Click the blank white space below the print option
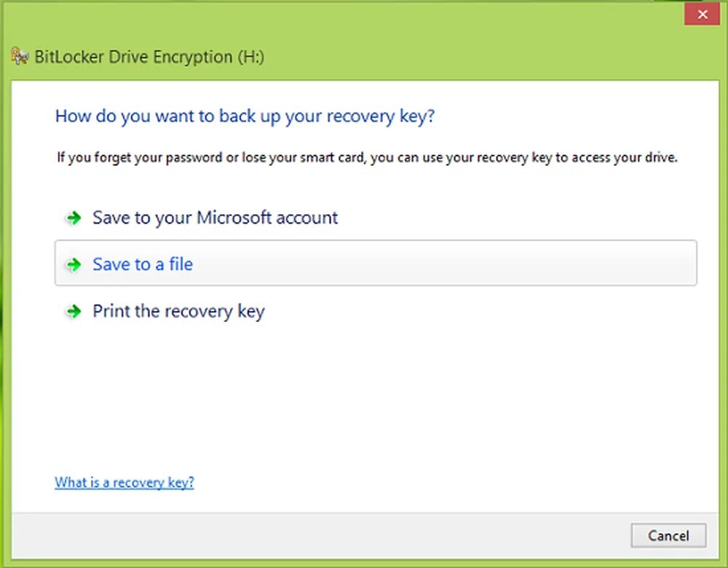The image size is (728, 568). tap(364, 393)
